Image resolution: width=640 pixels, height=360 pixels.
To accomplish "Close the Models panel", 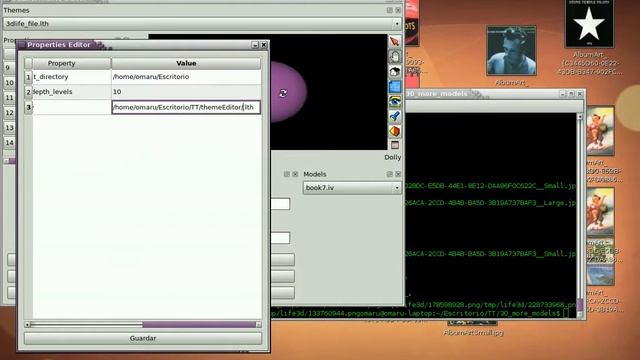I will click(398, 174).
